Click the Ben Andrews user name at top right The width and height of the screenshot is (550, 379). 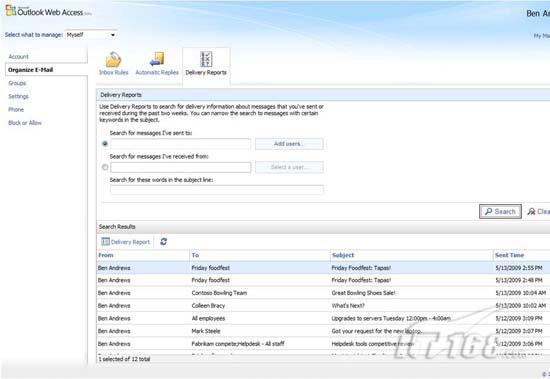click(x=538, y=13)
